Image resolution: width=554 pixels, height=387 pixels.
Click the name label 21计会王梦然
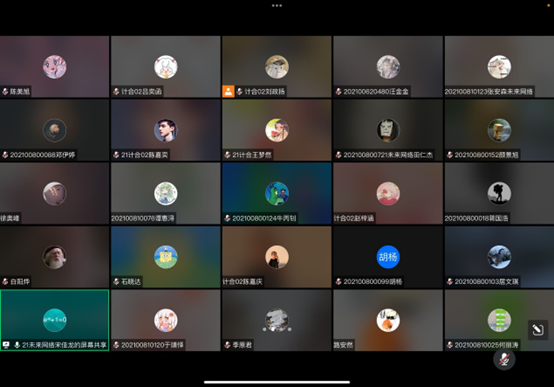(252, 155)
